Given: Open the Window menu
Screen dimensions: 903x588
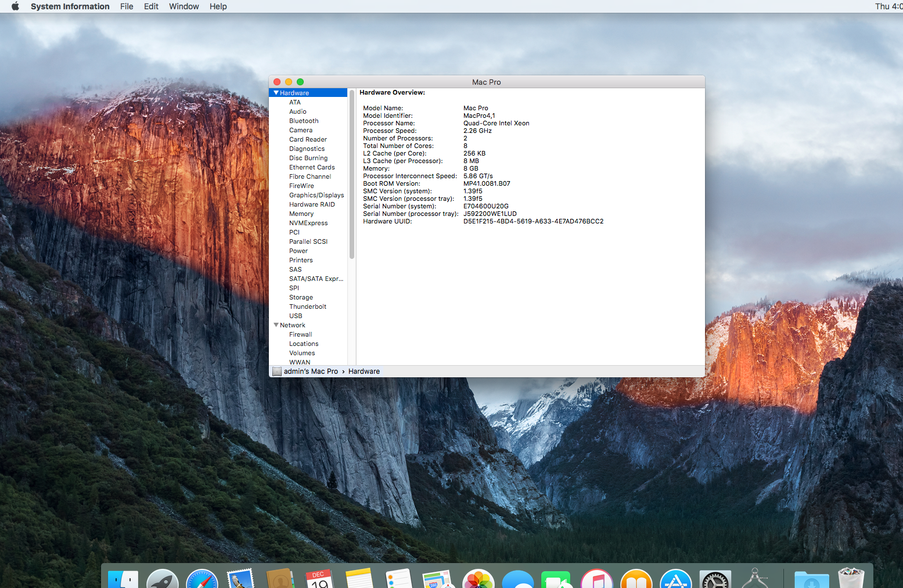Looking at the screenshot, I should pos(184,6).
